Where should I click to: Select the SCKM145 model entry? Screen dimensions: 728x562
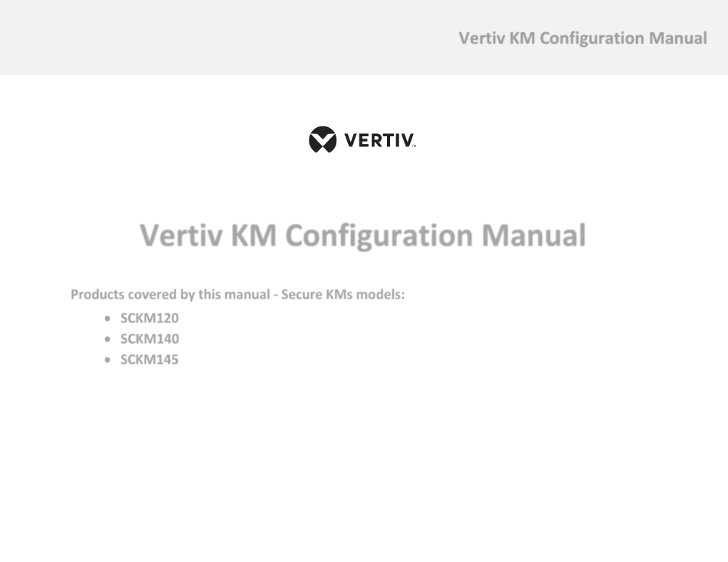coord(149,360)
